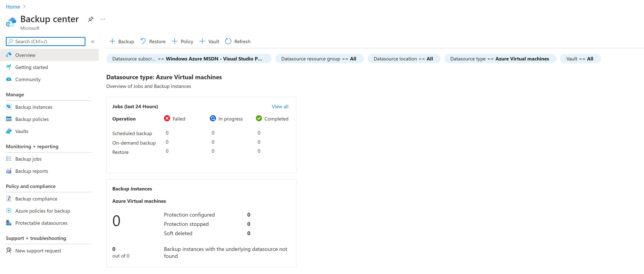Click the pin icon beside Backup center

91,19
